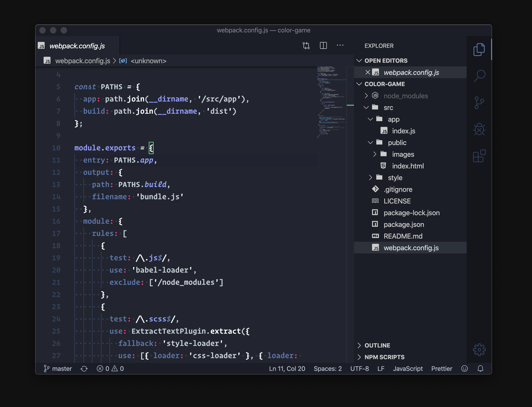532x407 pixels.
Task: Open the Debug view bug icon
Action: pos(479,129)
